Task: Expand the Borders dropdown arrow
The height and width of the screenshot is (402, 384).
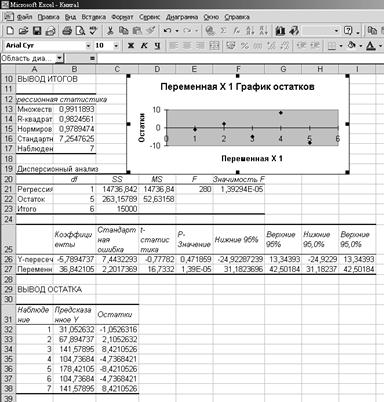Action: click(341, 46)
